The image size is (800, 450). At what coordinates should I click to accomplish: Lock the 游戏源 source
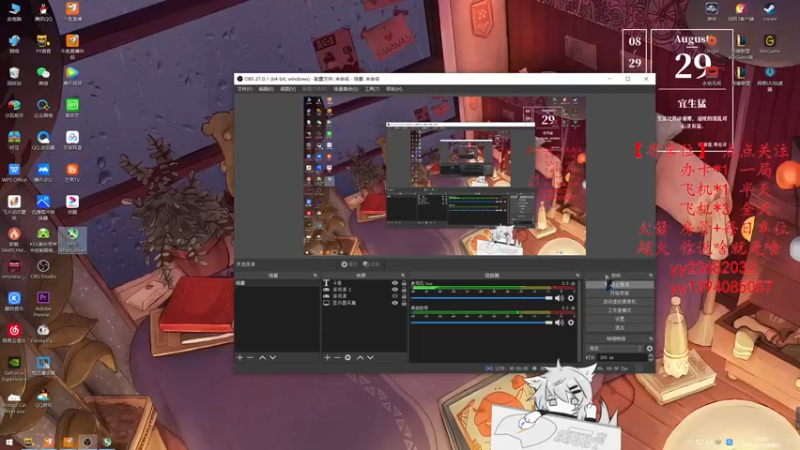404,296
